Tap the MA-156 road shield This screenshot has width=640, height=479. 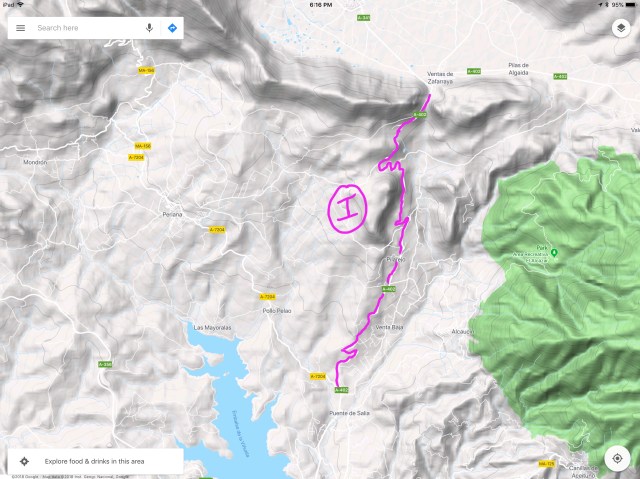(143, 146)
